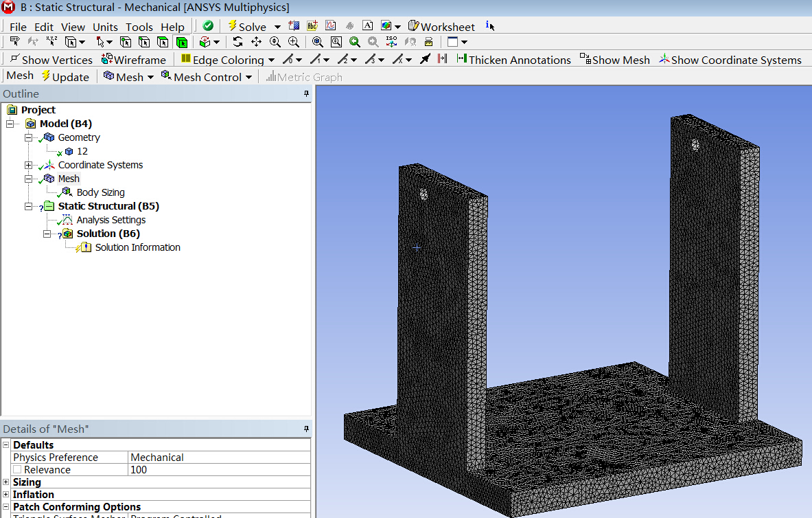The width and height of the screenshot is (812, 518).
Task: Click the green checkmark toolbar icon
Action: 208,26
